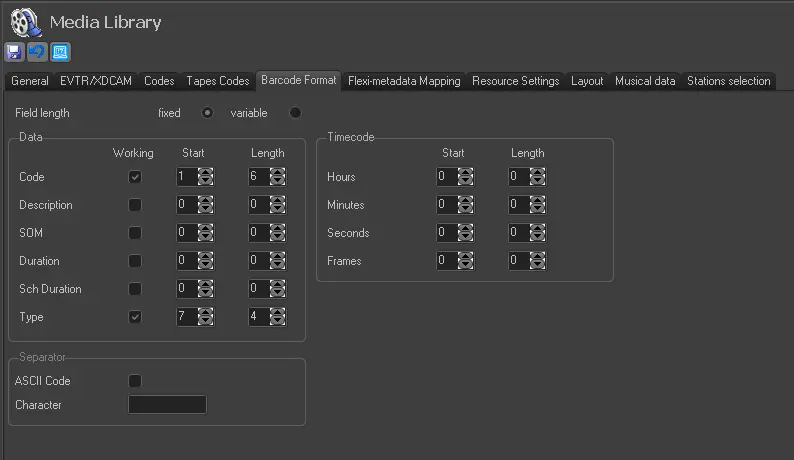This screenshot has width=794, height=460.
Task: Enable the ASCII Code separator checkbox
Action: point(135,381)
